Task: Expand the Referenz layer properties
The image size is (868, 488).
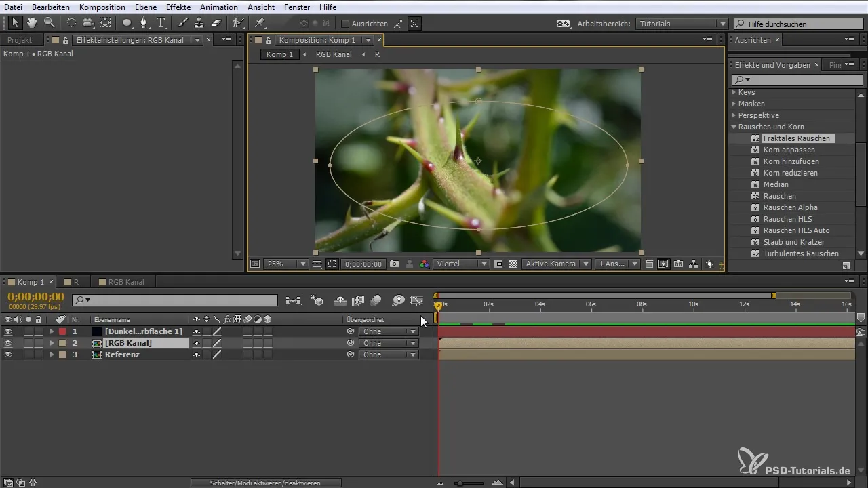Action: (x=52, y=354)
